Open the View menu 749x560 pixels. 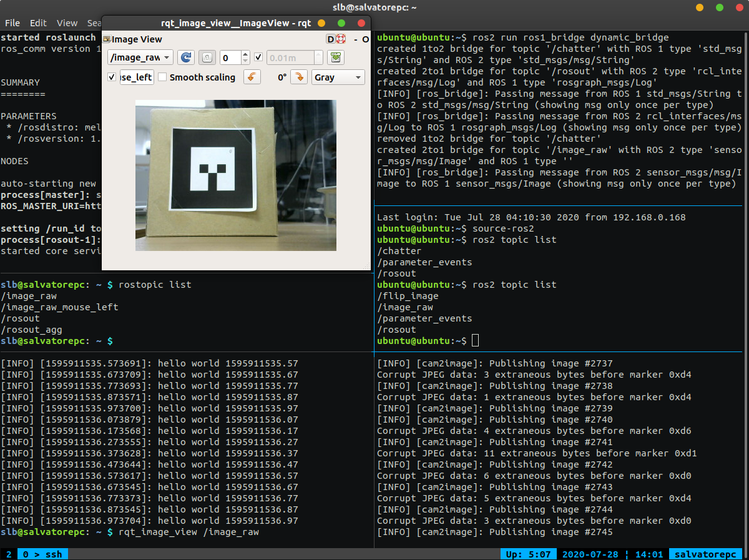click(66, 22)
